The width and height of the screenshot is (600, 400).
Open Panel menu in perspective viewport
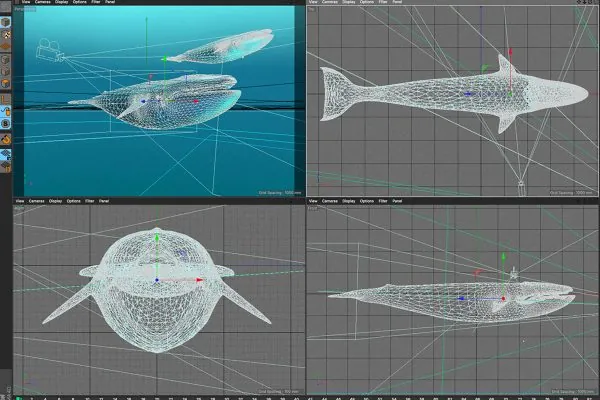point(110,2)
